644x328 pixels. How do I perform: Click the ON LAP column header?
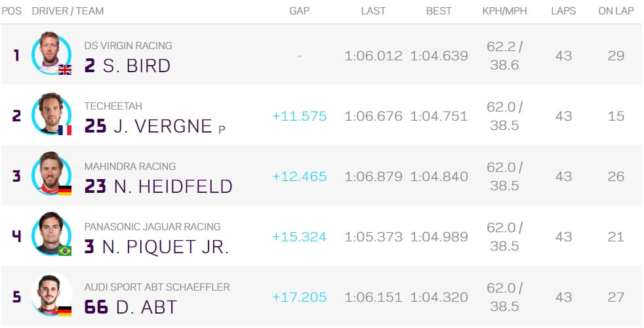616,11
